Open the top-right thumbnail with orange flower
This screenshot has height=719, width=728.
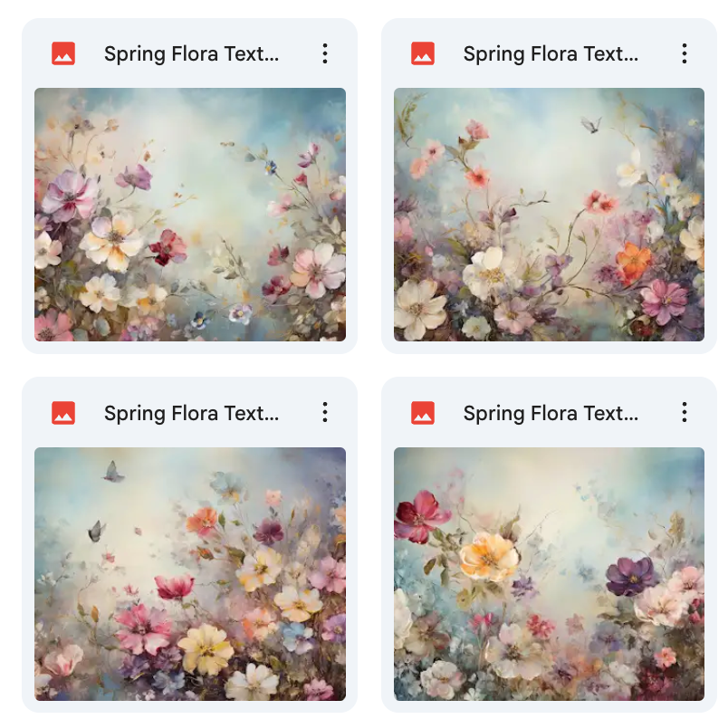coord(549,215)
